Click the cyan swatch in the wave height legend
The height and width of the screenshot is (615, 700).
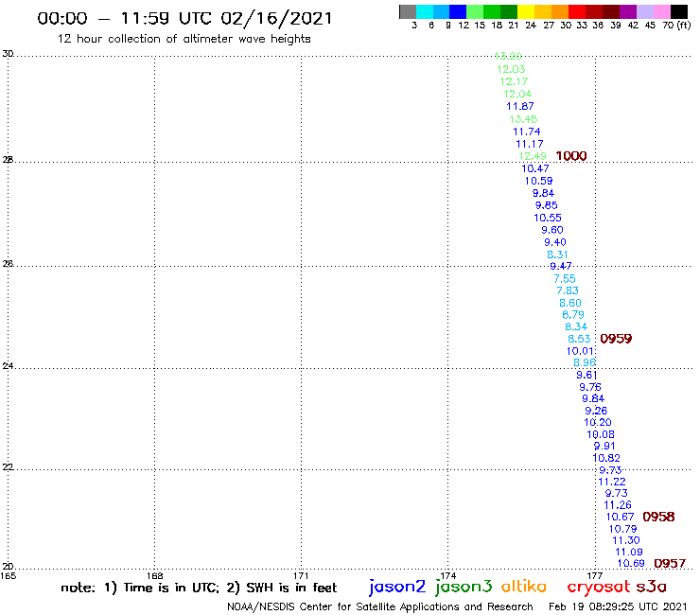pos(425,11)
